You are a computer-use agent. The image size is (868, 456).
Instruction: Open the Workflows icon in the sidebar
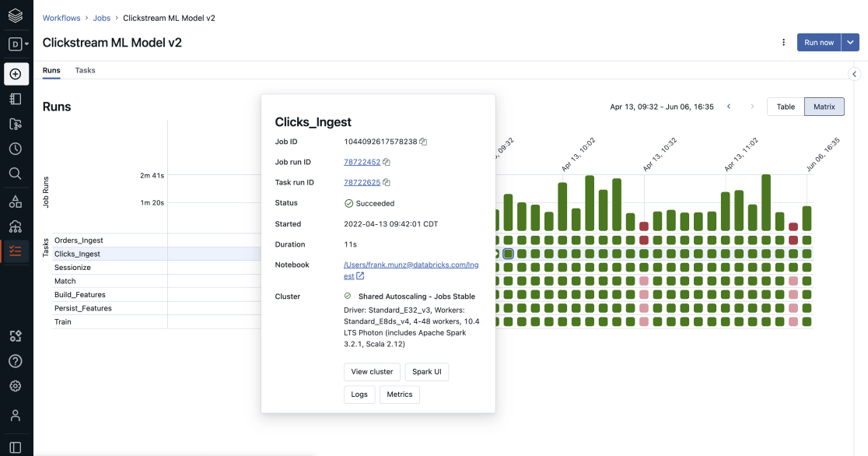16,251
